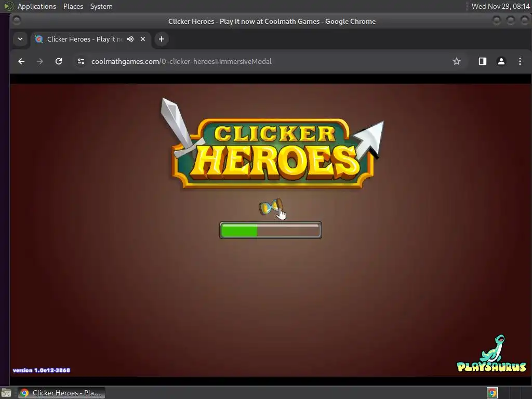Click the desktop logo beside Applications
Screen dimensions: 532x399
8,6
